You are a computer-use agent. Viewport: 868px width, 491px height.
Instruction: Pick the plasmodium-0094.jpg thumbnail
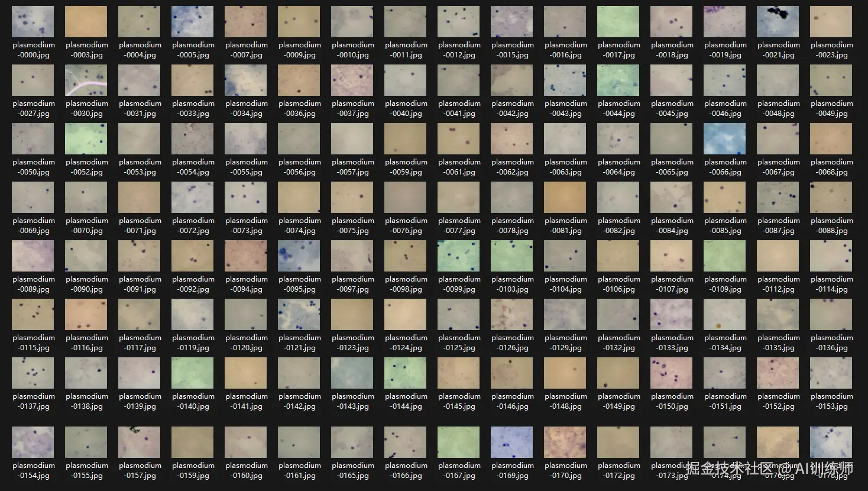[246, 256]
